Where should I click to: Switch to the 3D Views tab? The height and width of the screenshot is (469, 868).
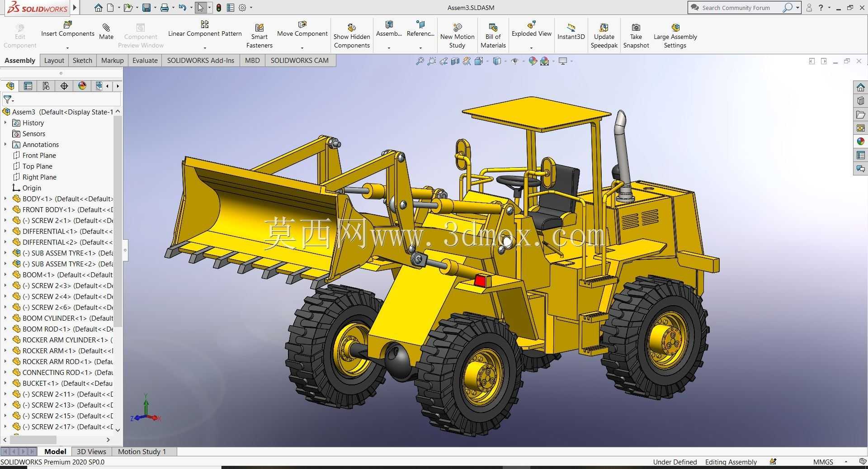tap(91, 452)
